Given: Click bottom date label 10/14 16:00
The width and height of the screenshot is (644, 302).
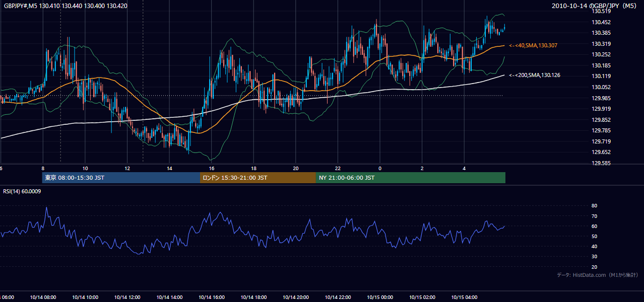Looking at the screenshot, I should point(212,297).
